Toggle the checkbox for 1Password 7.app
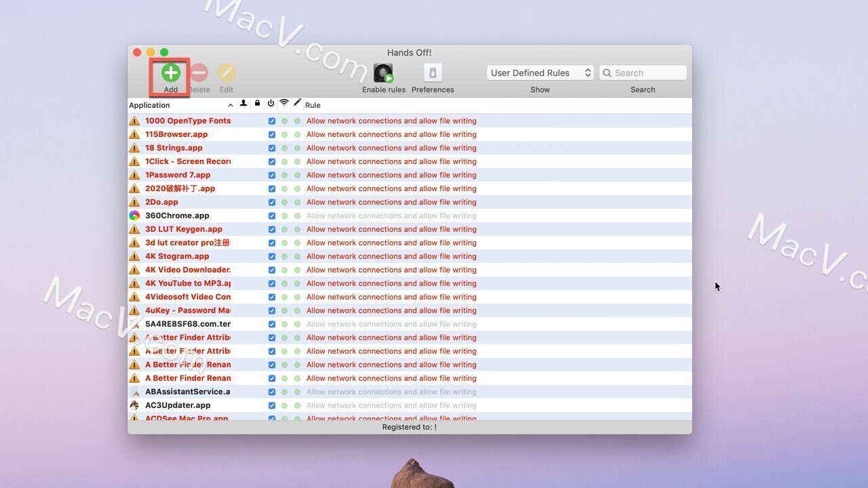The height and width of the screenshot is (488, 868). coord(272,176)
